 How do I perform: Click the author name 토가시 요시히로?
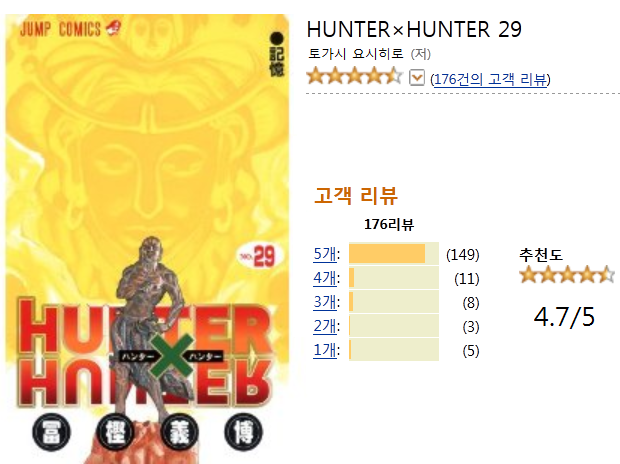[356, 53]
